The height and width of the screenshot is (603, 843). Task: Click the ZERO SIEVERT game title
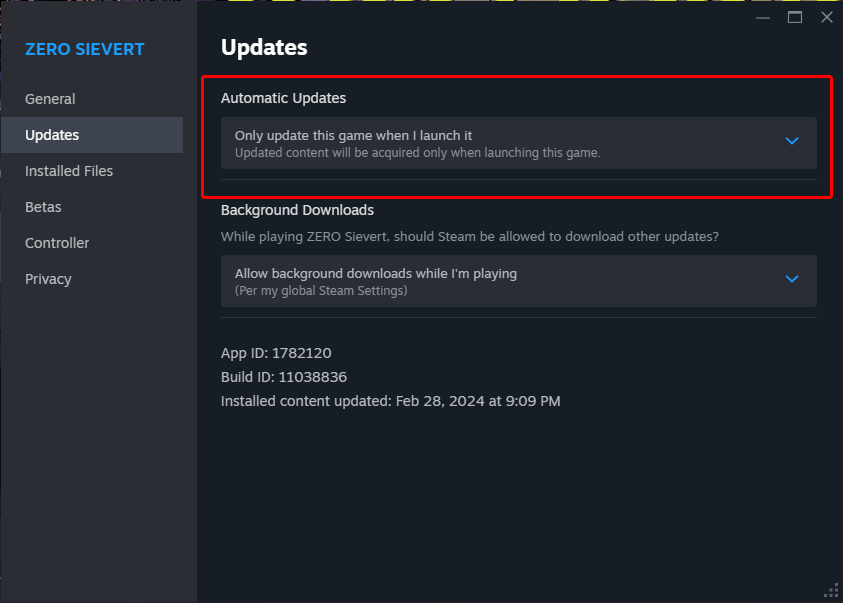[x=85, y=49]
